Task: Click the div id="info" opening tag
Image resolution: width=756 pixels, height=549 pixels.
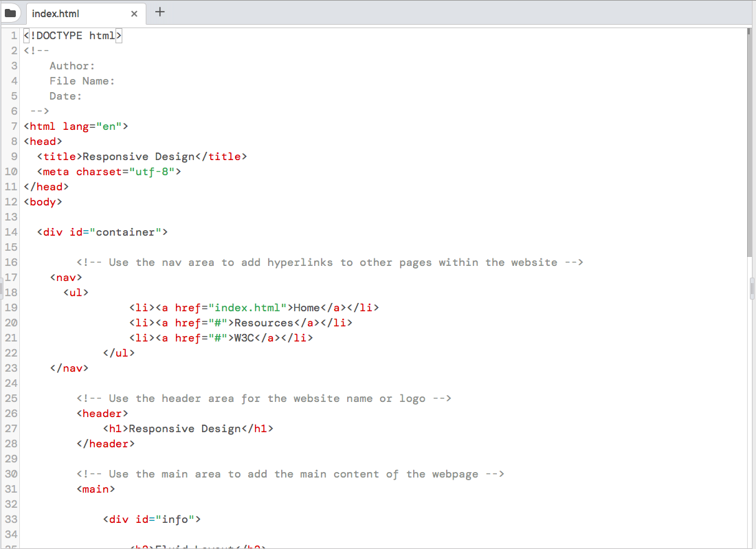Action: coord(151,519)
